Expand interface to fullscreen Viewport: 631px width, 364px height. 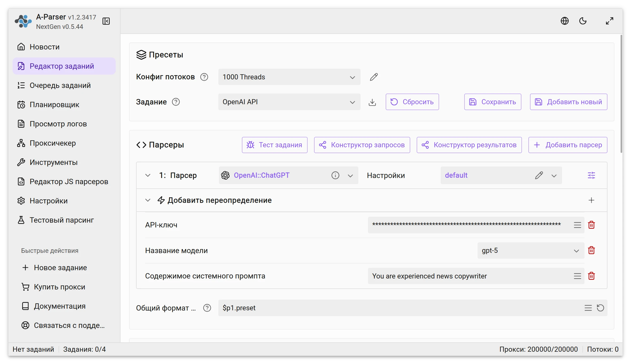[610, 21]
